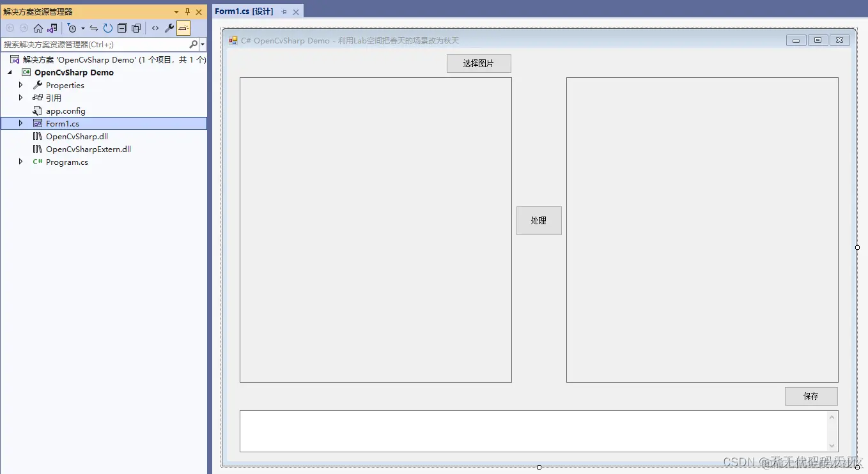
Task: Click the wrench icon beside Properties node
Action: pos(38,85)
